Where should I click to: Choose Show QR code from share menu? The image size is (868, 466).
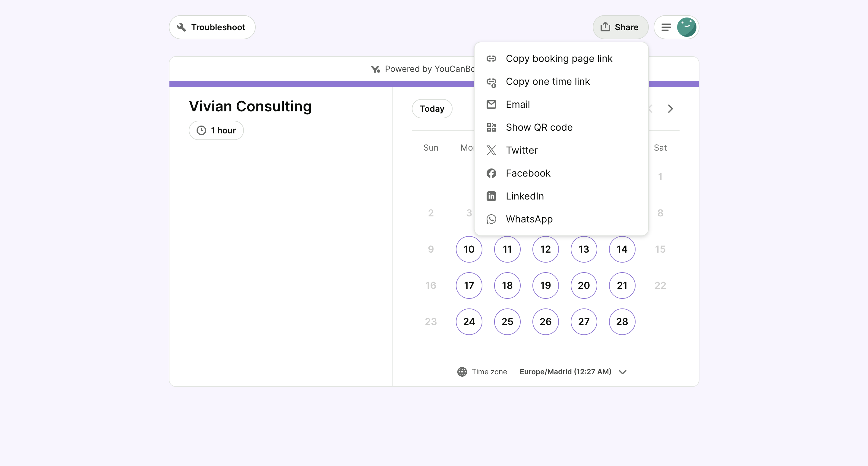(x=539, y=127)
